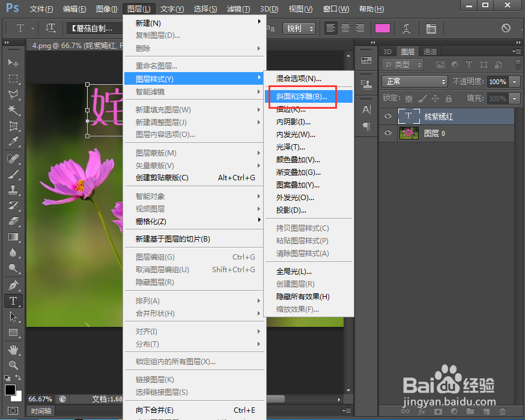Open the anti-aliasing dropdown showing 锐利
The width and height of the screenshot is (525, 420).
pyautogui.click(x=299, y=28)
